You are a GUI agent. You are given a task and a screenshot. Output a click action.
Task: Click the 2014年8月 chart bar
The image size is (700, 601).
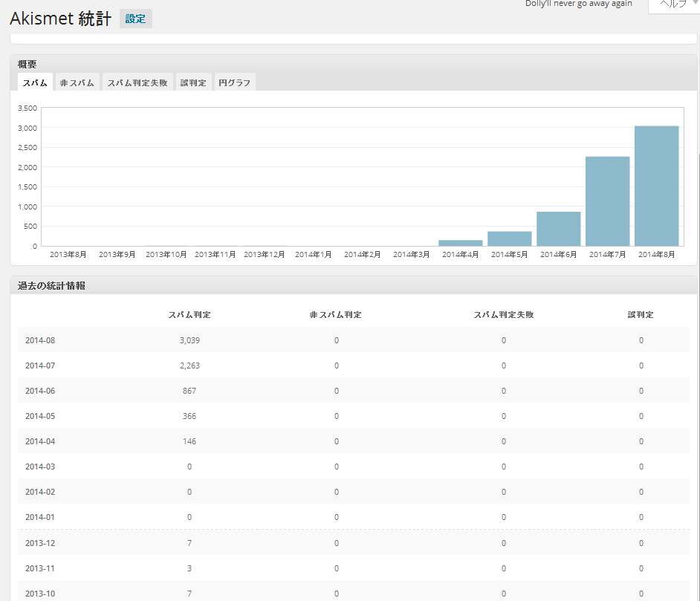coord(657,186)
